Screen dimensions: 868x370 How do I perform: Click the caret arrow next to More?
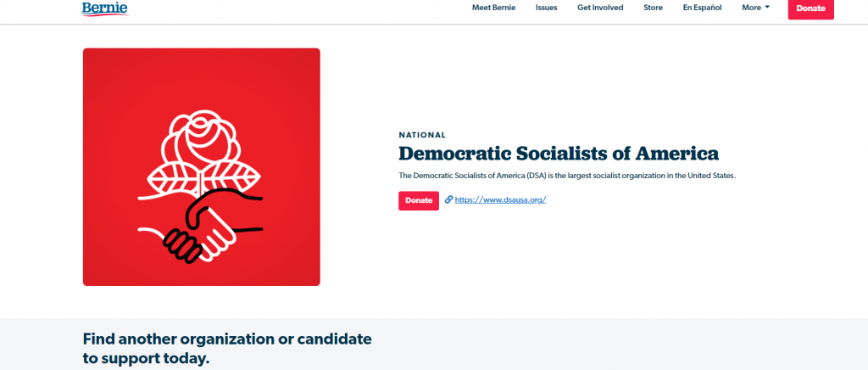tap(767, 8)
